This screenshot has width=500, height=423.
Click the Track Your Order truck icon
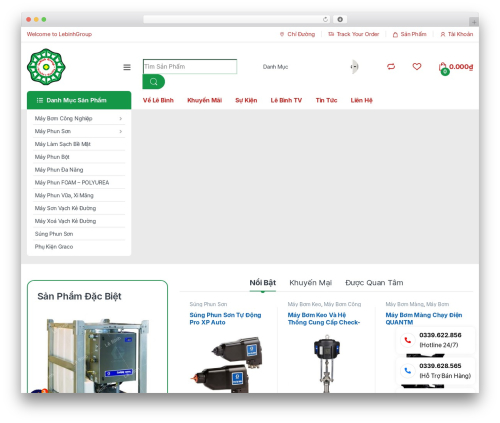[x=331, y=34]
